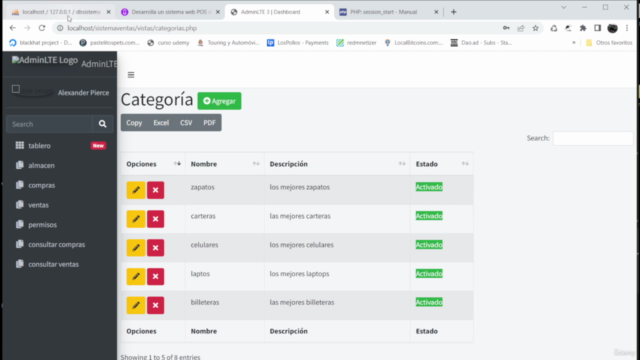Click the Activado badge in zapatos row
The width and height of the screenshot is (640, 360).
pos(429,187)
